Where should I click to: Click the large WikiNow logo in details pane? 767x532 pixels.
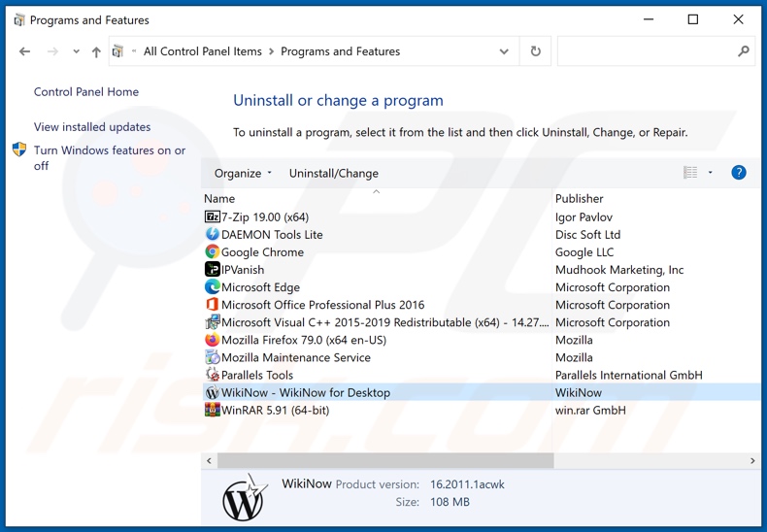[244, 497]
